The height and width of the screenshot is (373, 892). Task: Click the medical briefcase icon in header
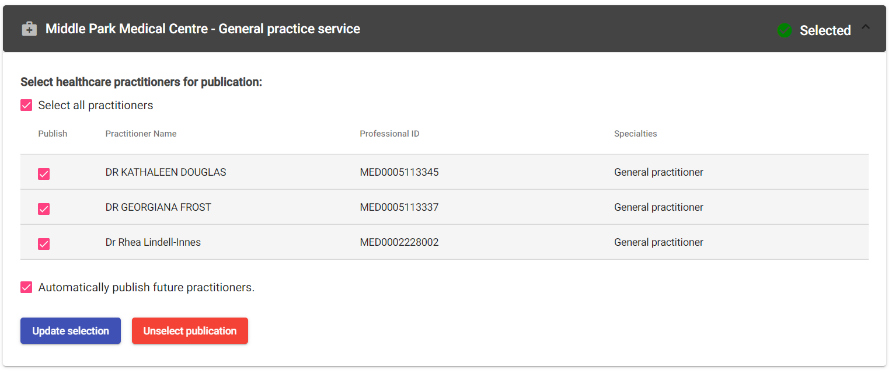coord(29,29)
